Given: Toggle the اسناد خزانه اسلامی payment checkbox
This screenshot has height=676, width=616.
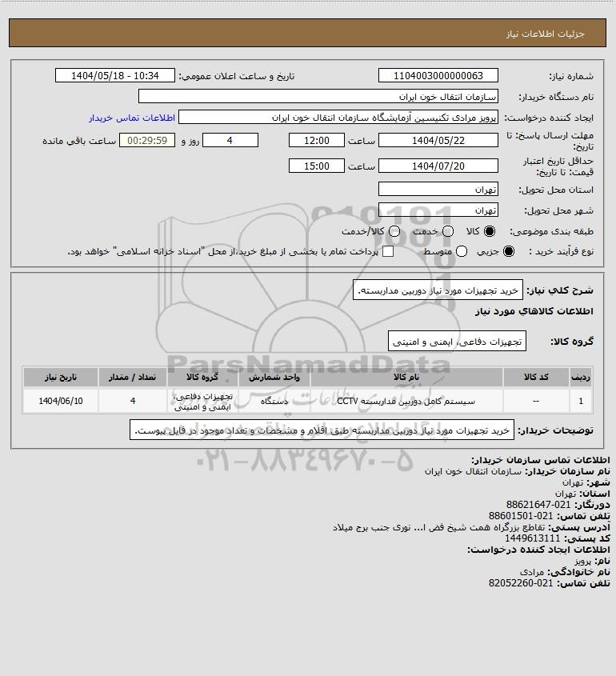Looking at the screenshot, I should point(388,251).
